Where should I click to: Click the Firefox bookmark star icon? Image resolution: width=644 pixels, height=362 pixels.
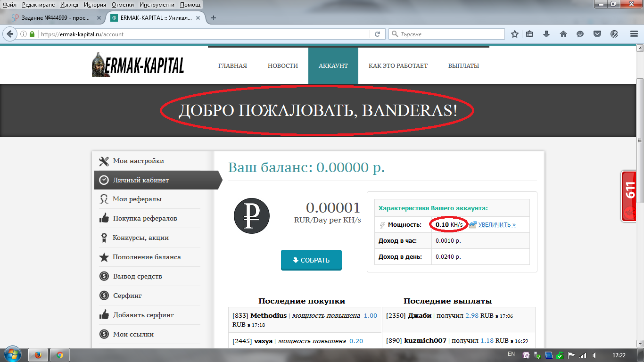point(515,34)
